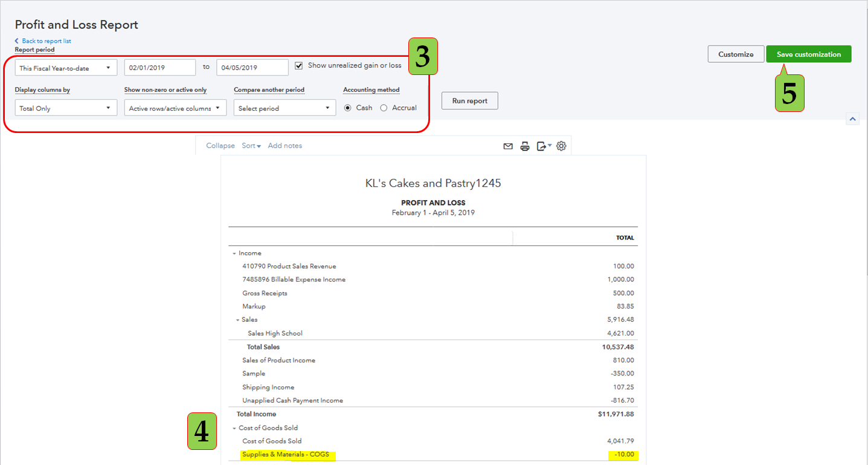868x465 pixels.
Task: Open report settings gear icon
Action: 561,146
